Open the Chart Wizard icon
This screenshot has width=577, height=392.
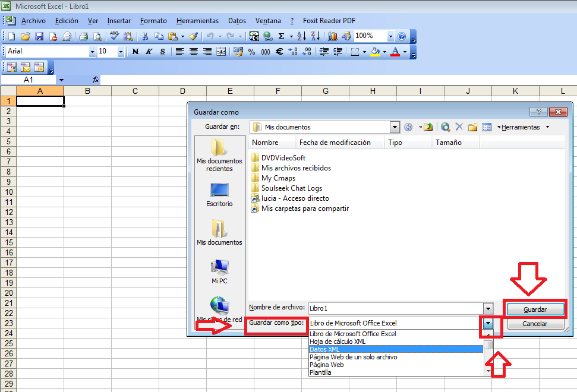(333, 36)
